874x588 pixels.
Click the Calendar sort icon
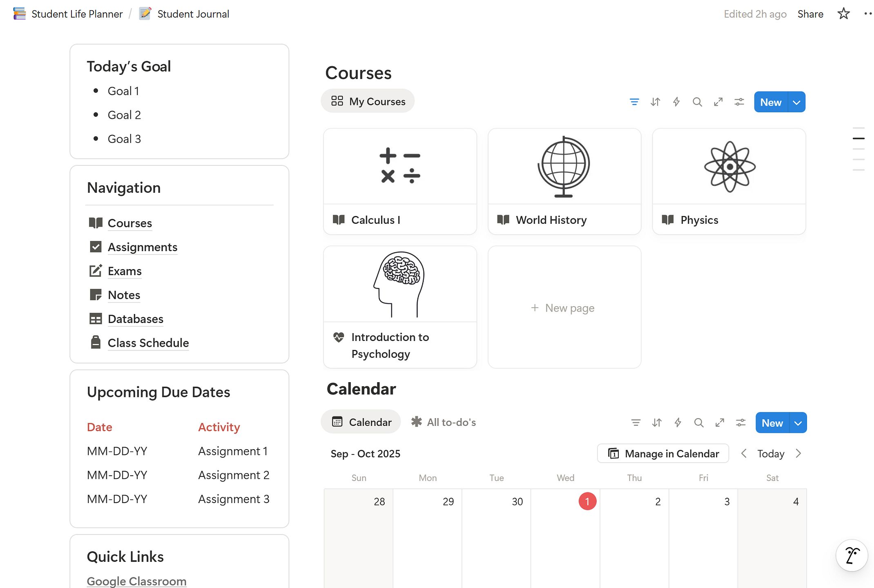(657, 423)
